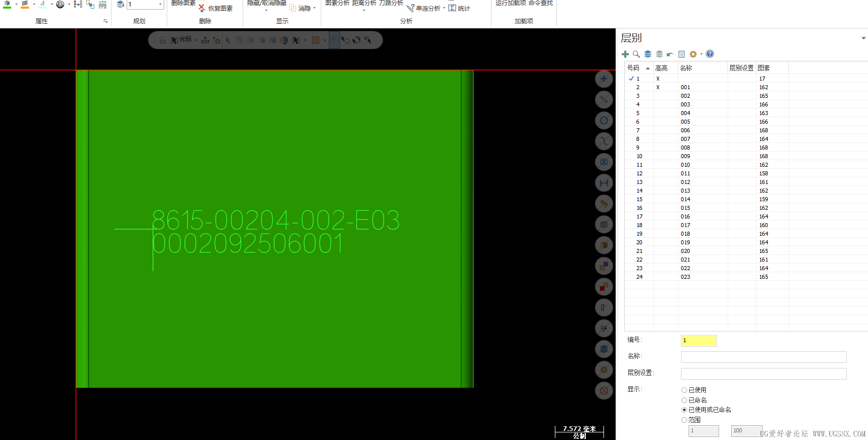Click the 名称 column header
Screen dimensions: 868x440
coord(703,68)
